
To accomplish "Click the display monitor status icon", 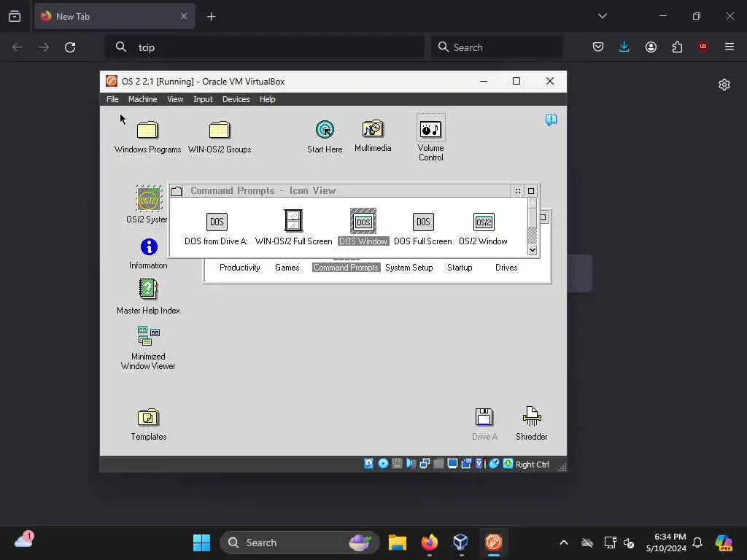I will tap(452, 464).
